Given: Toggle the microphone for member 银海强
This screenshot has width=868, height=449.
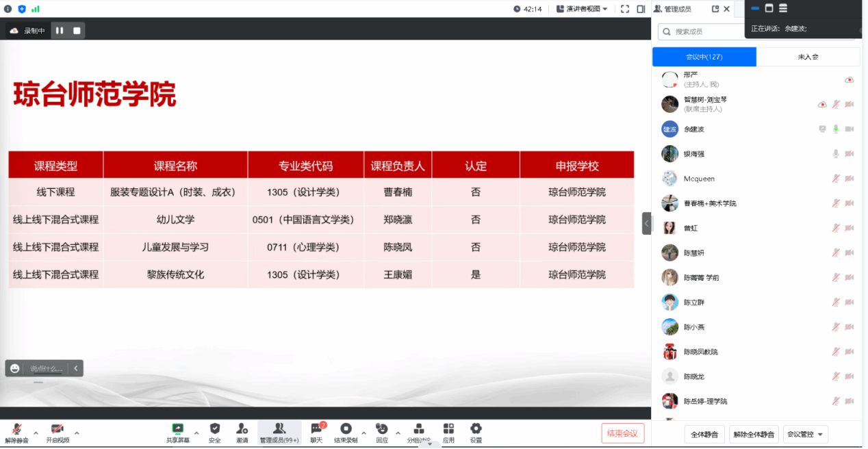Looking at the screenshot, I should pos(836,154).
